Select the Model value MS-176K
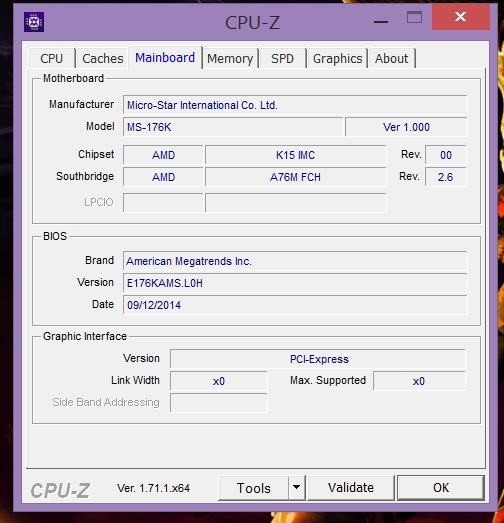The image size is (504, 523). point(233,127)
